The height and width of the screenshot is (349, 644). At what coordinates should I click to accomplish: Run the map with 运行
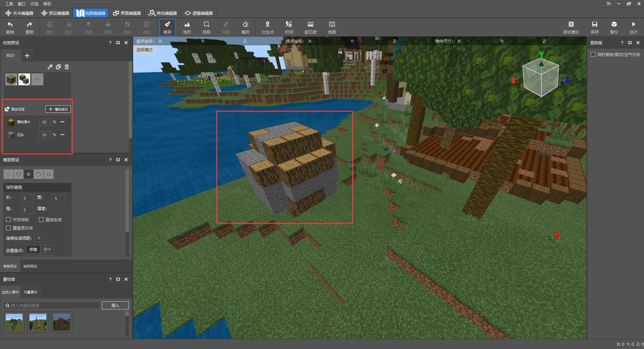coord(634,27)
